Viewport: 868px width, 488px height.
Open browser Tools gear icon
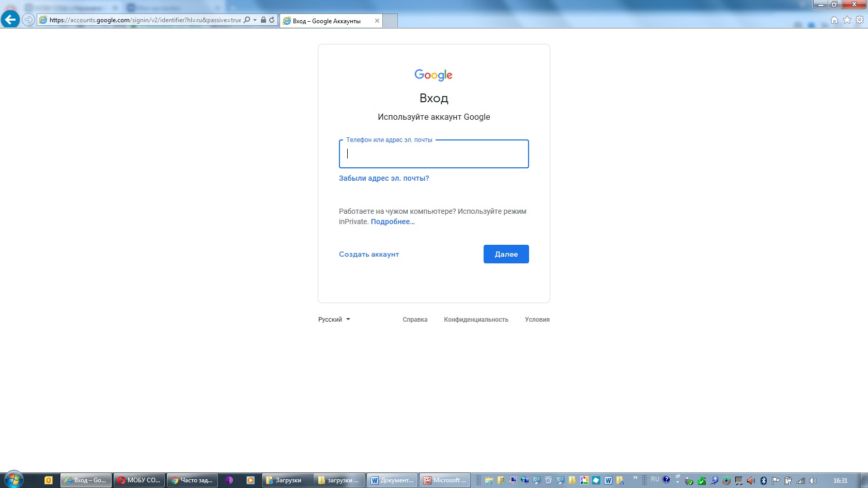[x=860, y=20]
